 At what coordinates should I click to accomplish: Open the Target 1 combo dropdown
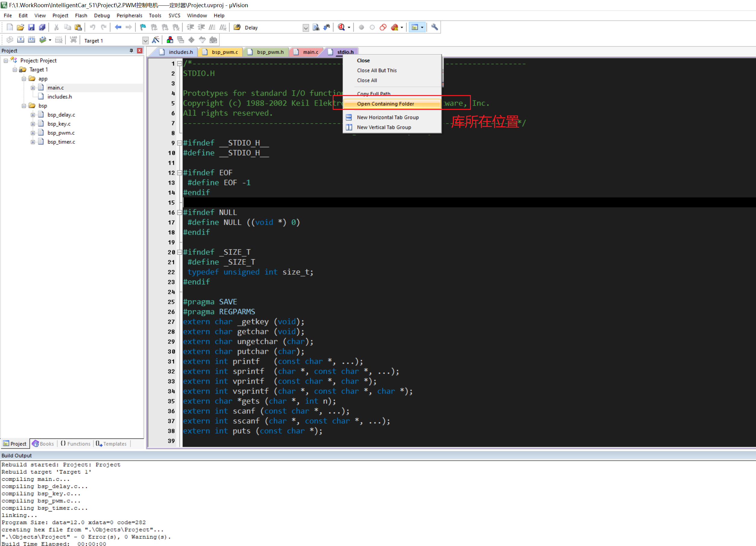point(145,41)
